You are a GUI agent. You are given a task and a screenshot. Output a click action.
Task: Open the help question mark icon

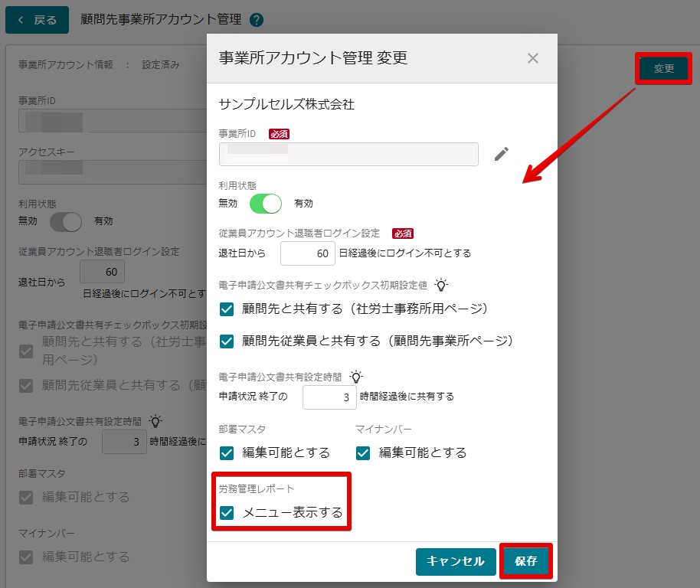pos(257,20)
